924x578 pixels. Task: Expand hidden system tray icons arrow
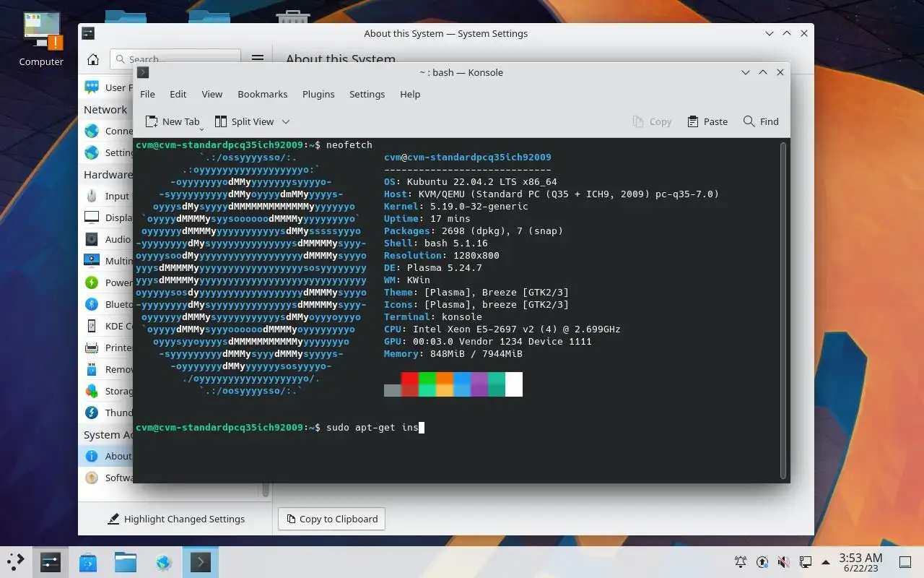click(x=825, y=561)
